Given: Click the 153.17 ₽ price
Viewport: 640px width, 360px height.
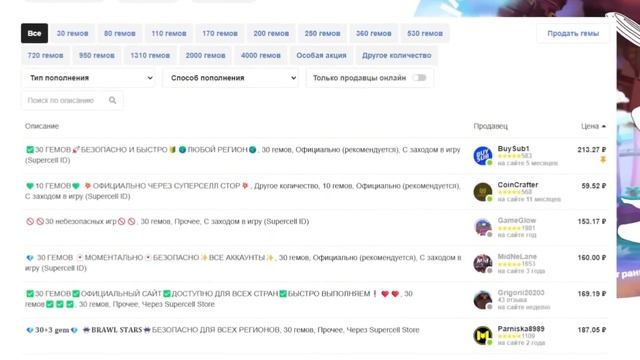Looking at the screenshot, I should [x=591, y=222].
